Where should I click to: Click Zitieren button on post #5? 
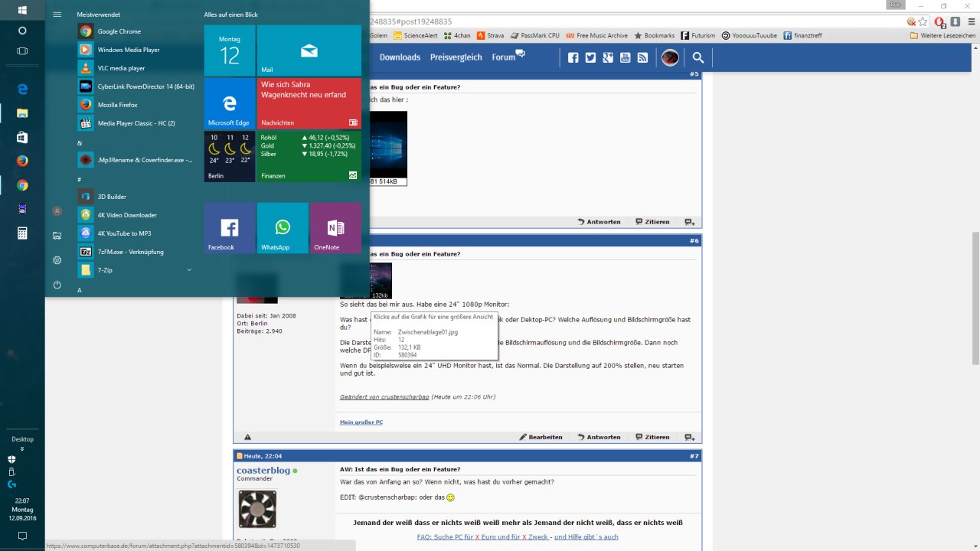pos(652,222)
